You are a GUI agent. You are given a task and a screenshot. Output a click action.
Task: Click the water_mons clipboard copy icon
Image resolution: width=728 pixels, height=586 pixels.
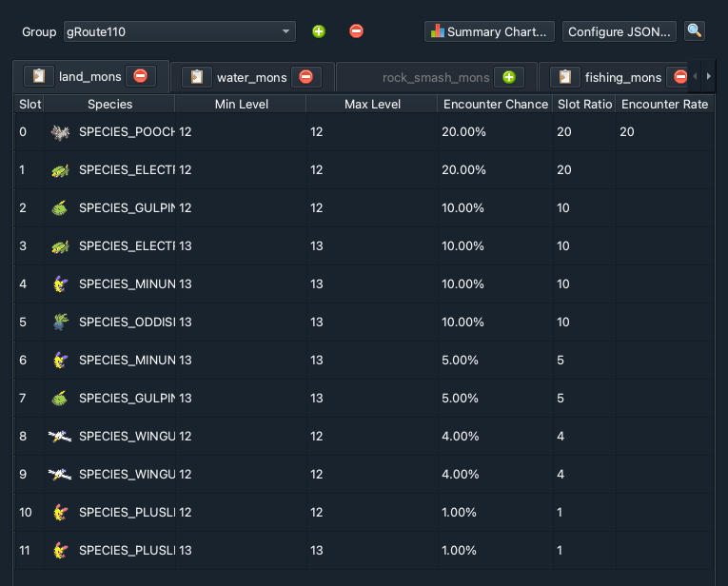tap(197, 76)
